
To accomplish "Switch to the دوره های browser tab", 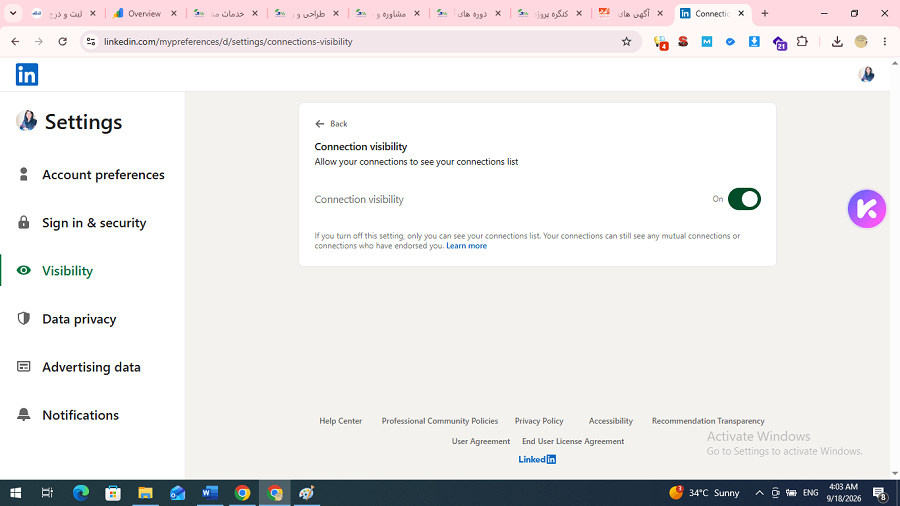I will pyautogui.click(x=468, y=13).
